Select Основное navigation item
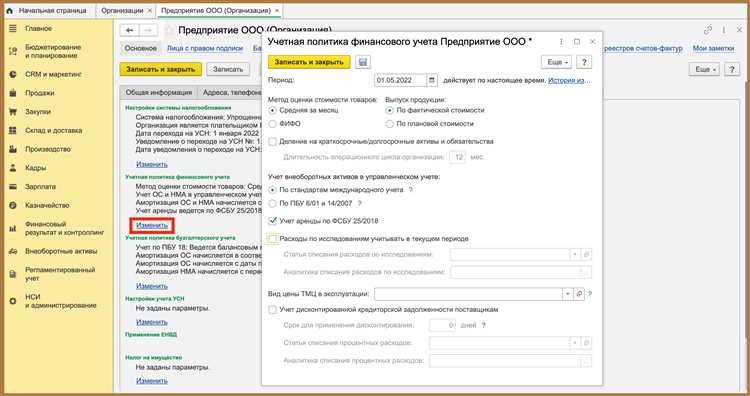This screenshot has width=750, height=396. (141, 48)
